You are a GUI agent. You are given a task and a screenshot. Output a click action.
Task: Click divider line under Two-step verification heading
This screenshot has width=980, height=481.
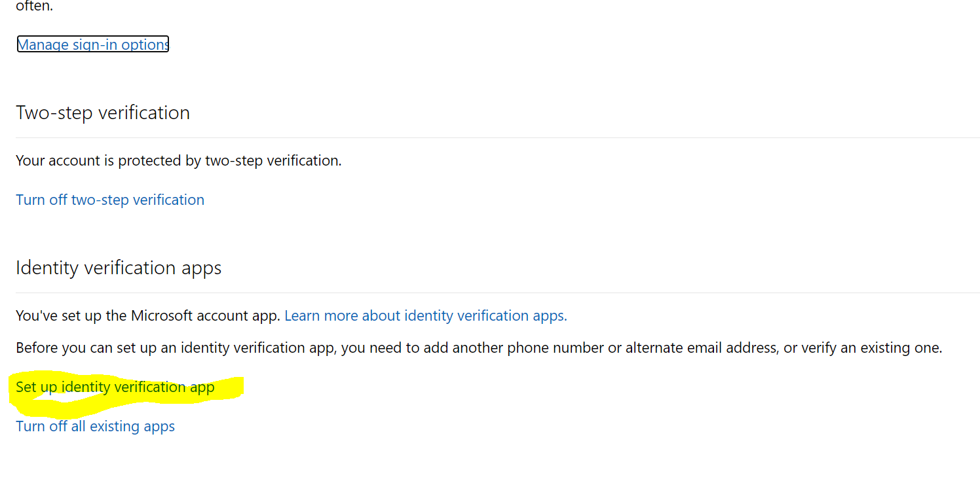click(x=498, y=137)
